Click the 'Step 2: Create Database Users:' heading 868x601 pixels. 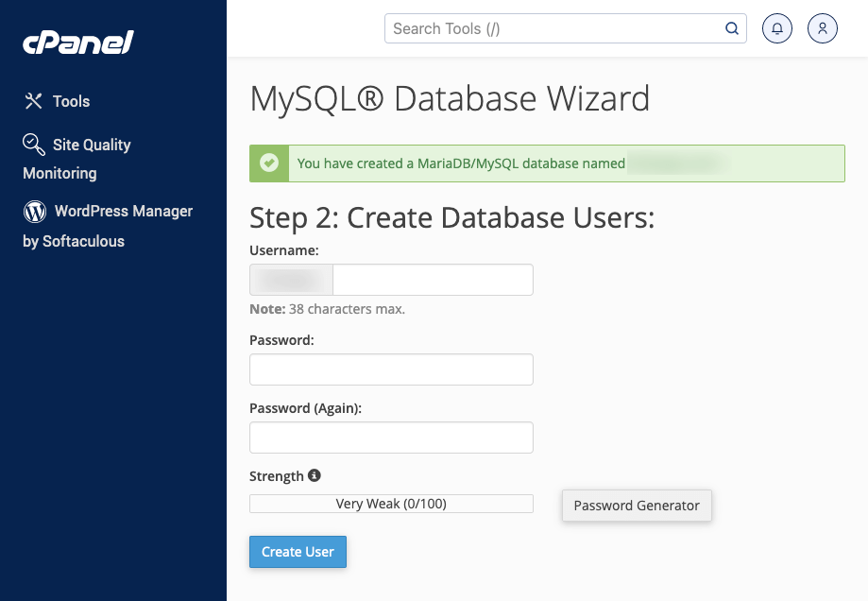point(451,217)
